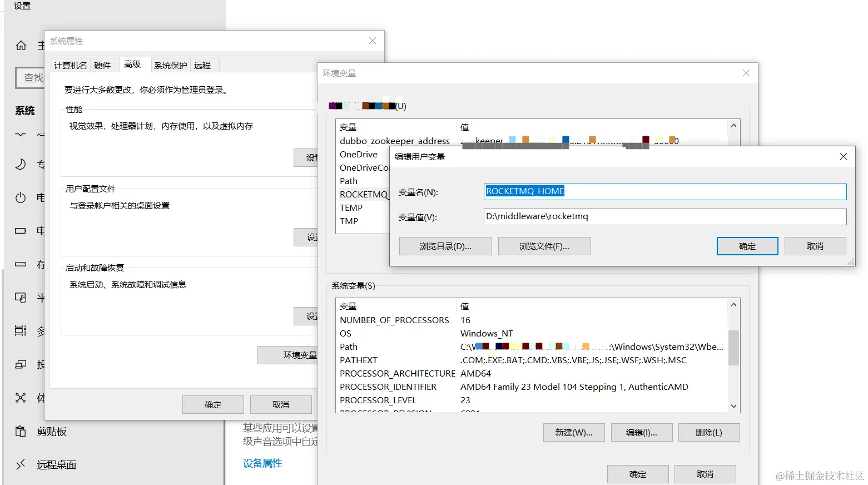Close the 编辑用户变量 dialog

844,156
